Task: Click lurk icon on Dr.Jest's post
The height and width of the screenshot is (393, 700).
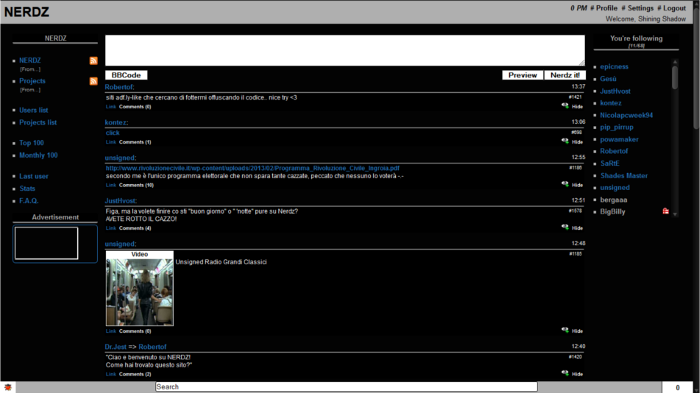Action: click(x=565, y=373)
